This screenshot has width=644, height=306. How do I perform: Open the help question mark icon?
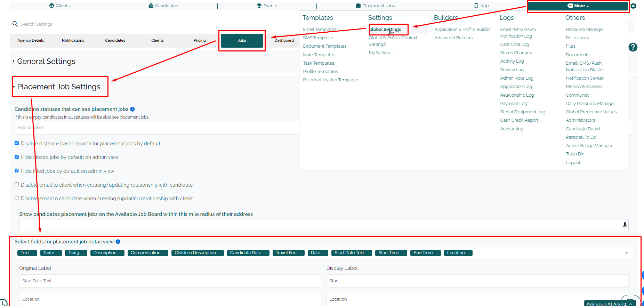pyautogui.click(x=633, y=47)
